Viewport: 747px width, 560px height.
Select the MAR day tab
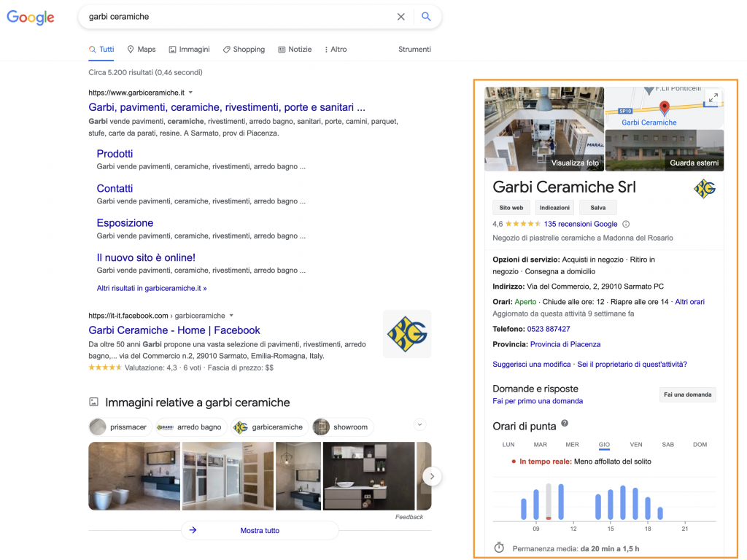click(541, 445)
